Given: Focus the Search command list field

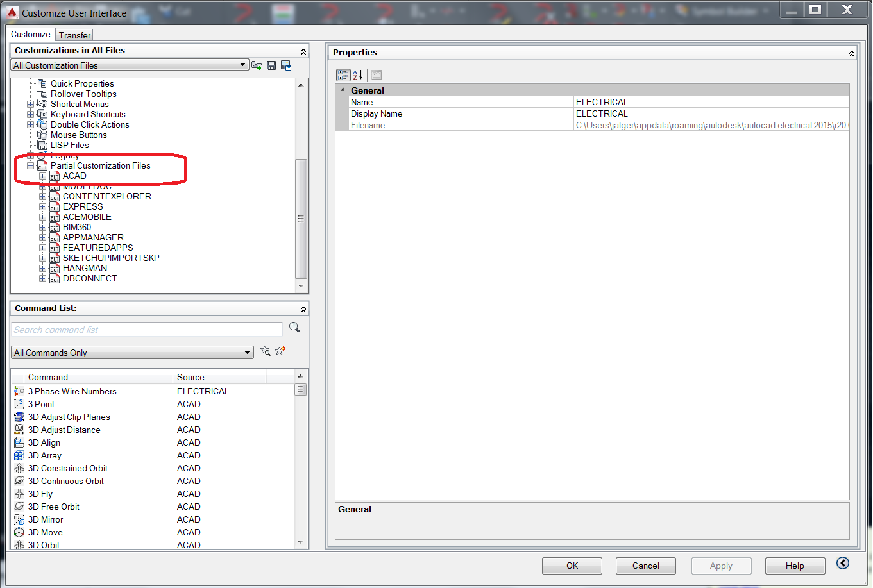Looking at the screenshot, I should tap(147, 329).
